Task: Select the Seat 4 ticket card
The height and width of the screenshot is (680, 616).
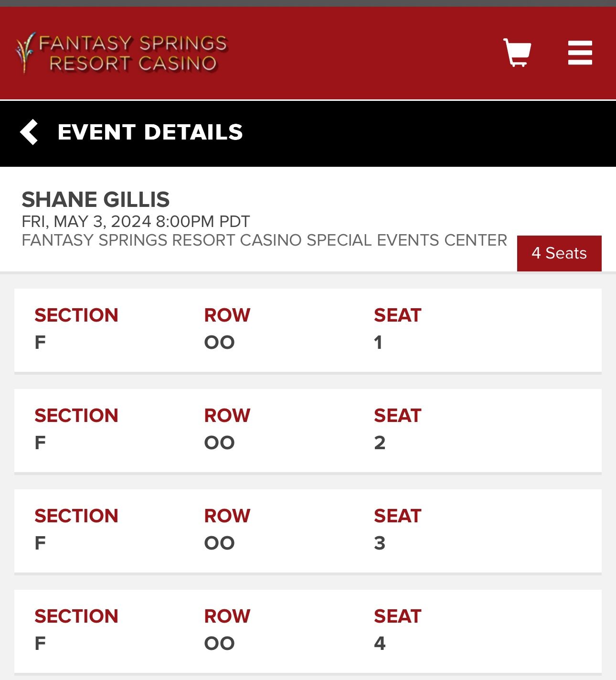Action: pos(308,631)
